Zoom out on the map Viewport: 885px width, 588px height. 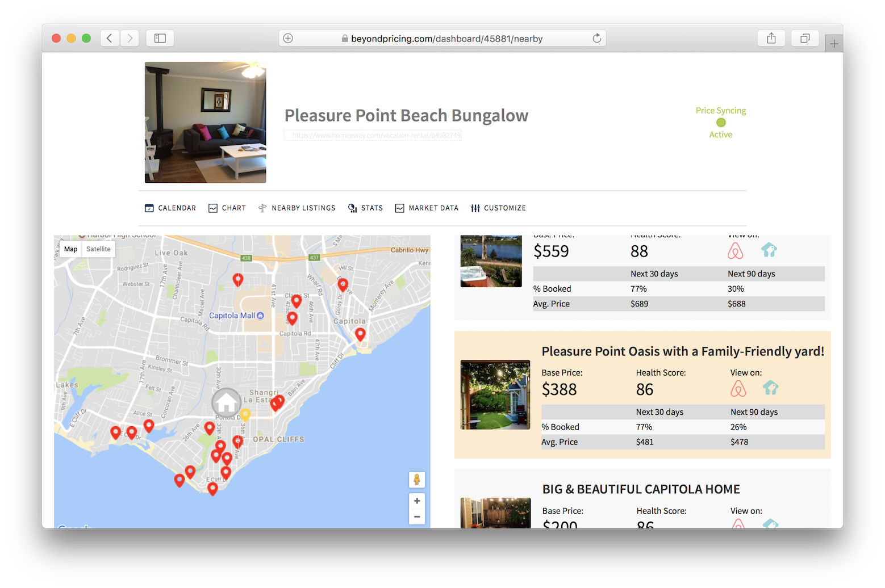click(x=417, y=516)
